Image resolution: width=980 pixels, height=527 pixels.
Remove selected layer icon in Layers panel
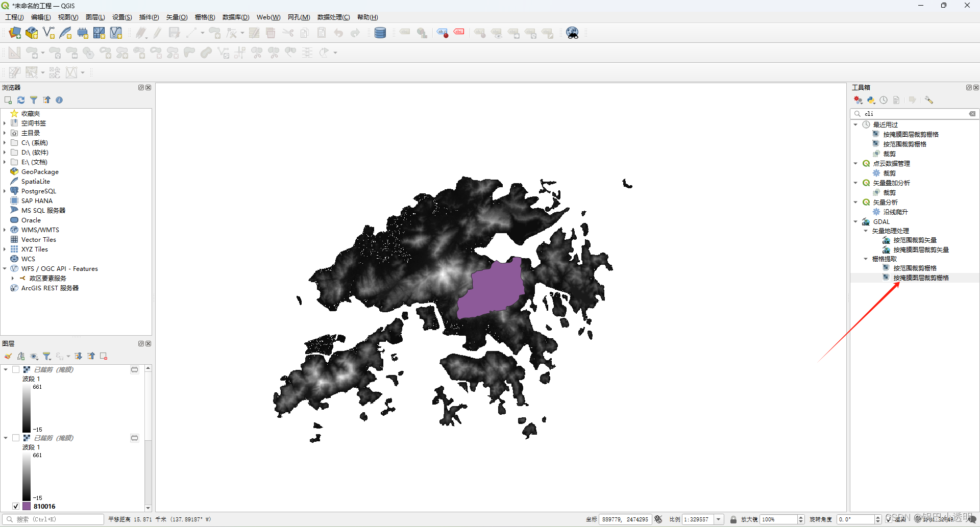(104, 356)
